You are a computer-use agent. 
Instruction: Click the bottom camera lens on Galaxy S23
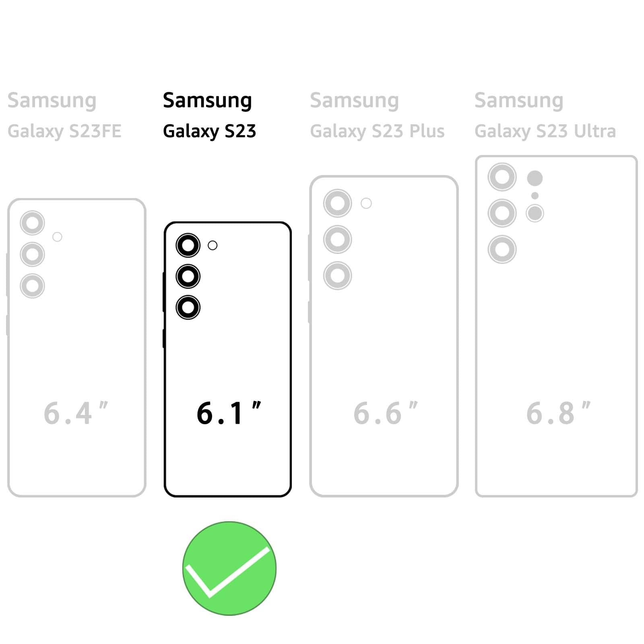(188, 308)
